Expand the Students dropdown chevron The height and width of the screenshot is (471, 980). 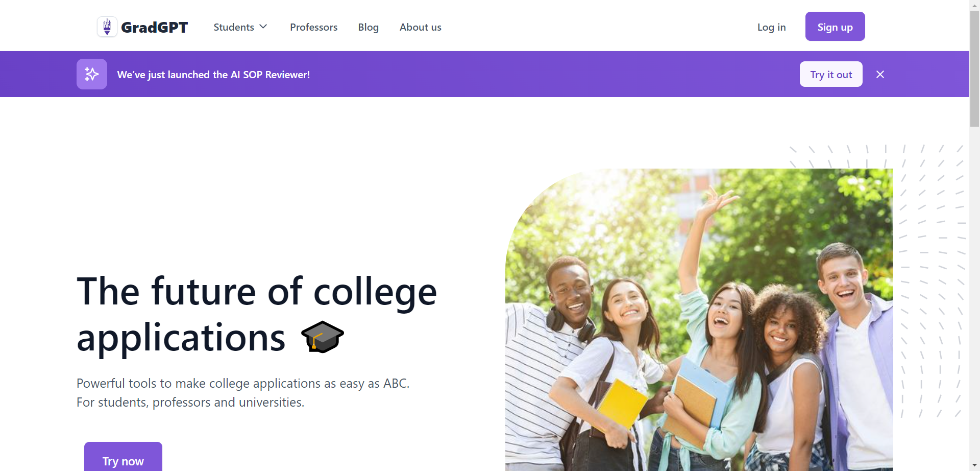[263, 27]
